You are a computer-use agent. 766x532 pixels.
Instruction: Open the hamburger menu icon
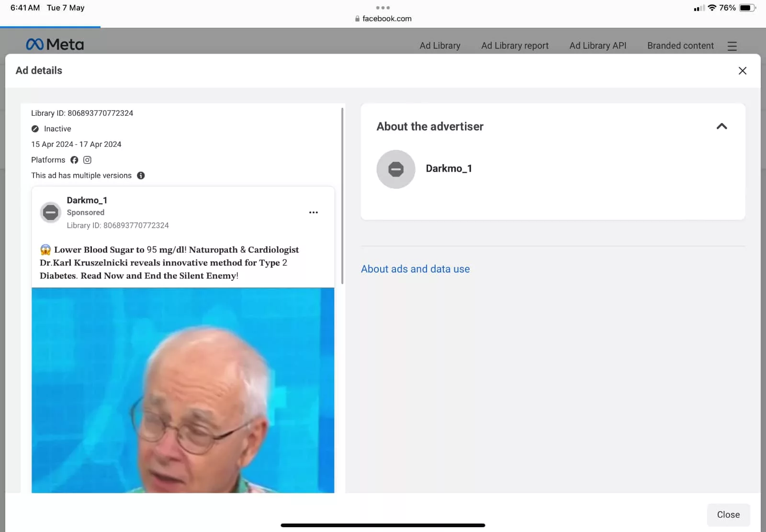(732, 46)
